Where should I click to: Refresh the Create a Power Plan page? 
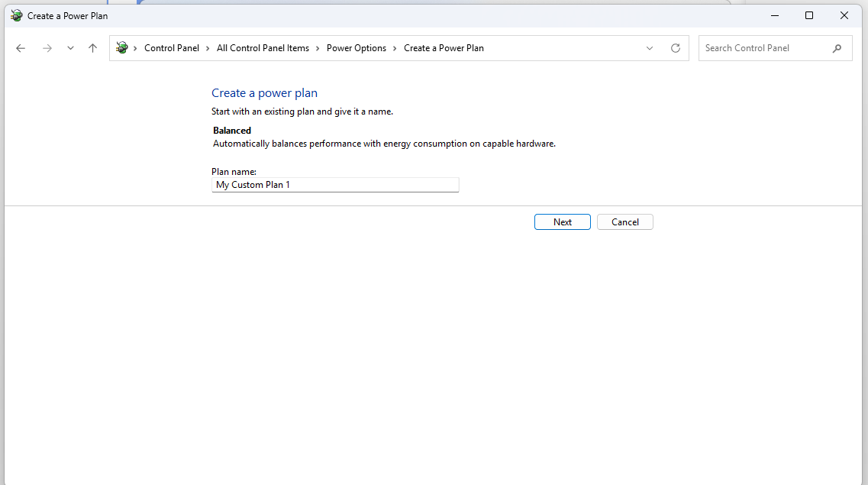[675, 48]
